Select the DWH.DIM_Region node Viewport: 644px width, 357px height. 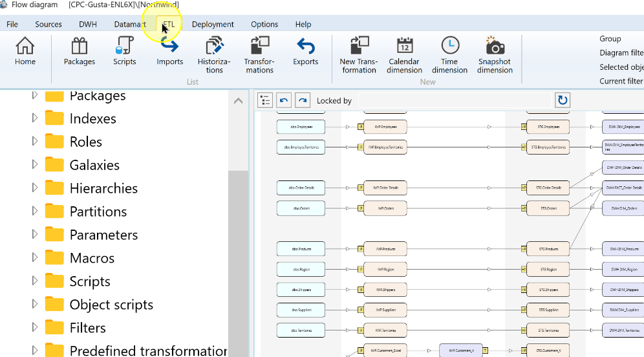coord(623,270)
